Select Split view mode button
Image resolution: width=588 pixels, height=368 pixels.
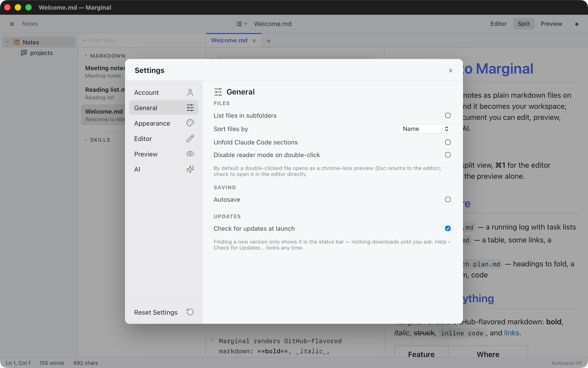pos(524,24)
